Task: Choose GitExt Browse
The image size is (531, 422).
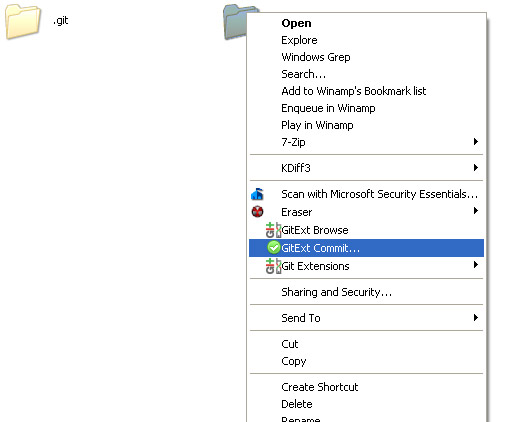Action: (x=366, y=230)
